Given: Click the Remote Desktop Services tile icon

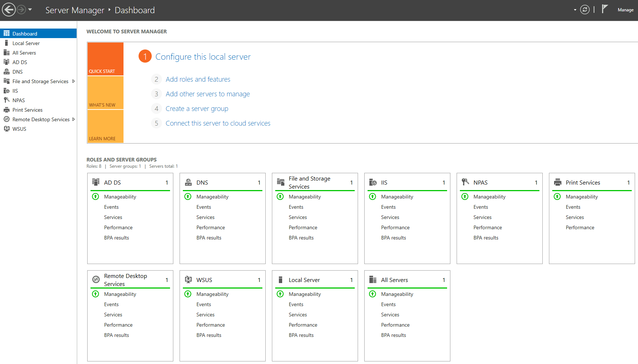Looking at the screenshot, I should [x=96, y=279].
